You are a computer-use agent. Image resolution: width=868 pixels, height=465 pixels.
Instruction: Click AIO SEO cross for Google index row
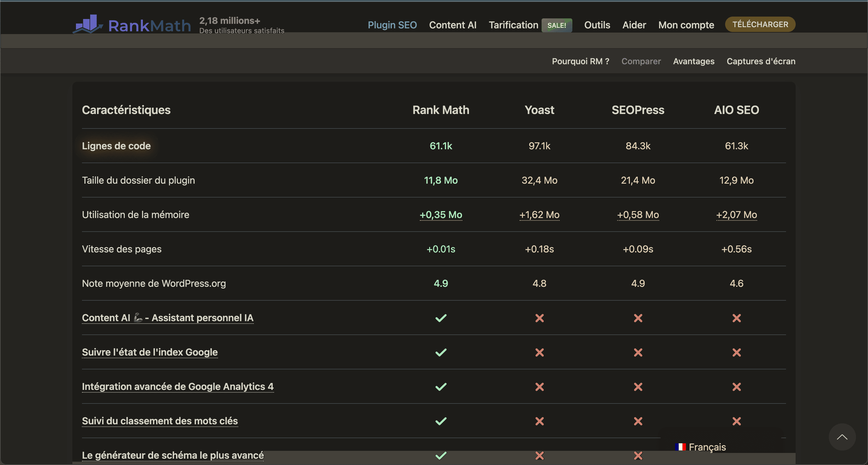click(737, 353)
